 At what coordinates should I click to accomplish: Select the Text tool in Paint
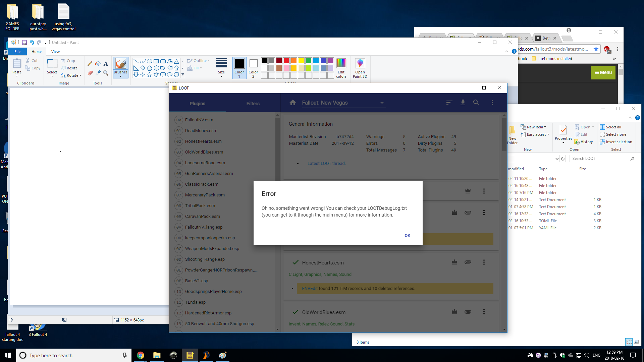point(106,64)
